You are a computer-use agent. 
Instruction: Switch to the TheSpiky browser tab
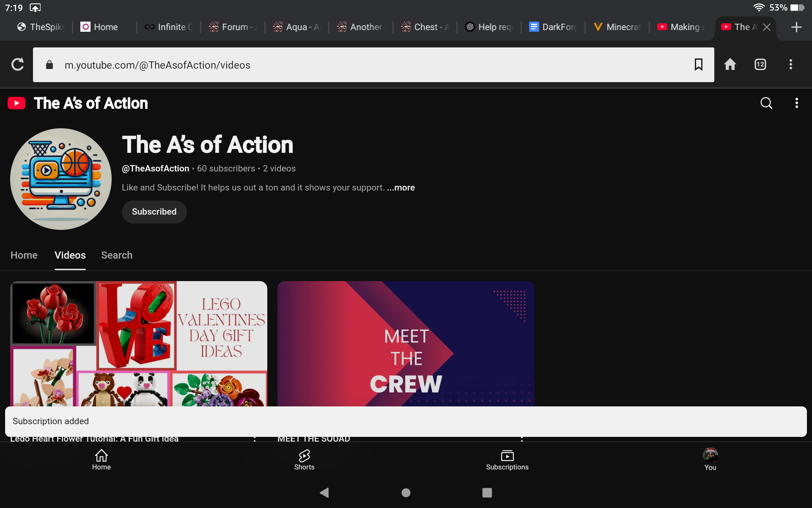click(41, 27)
